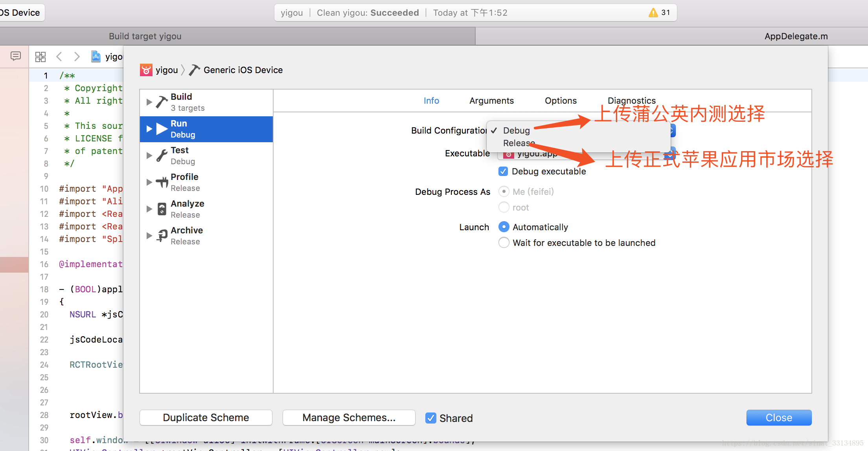Click the Duplicate Scheme button
Image resolution: width=868 pixels, height=451 pixels.
pos(206,418)
